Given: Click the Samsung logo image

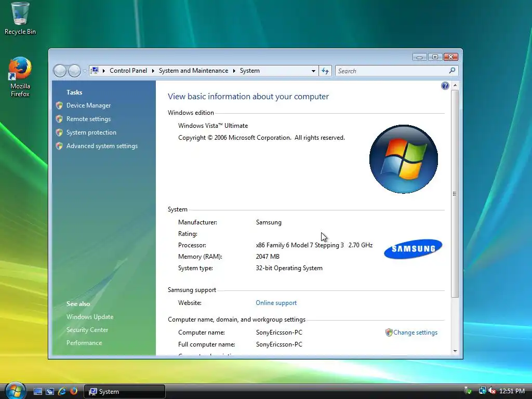Looking at the screenshot, I should tap(413, 249).
